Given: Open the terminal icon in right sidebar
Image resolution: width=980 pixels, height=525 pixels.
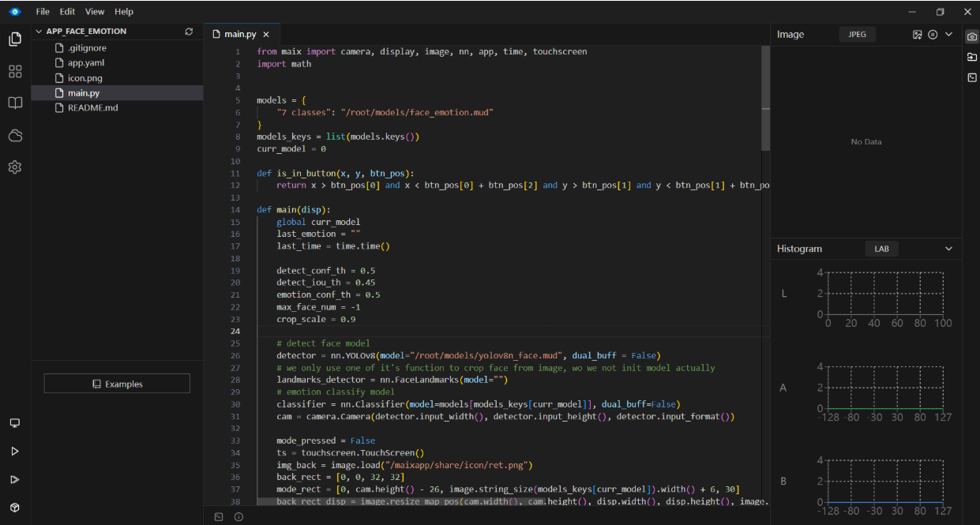Looking at the screenshot, I should [972, 77].
